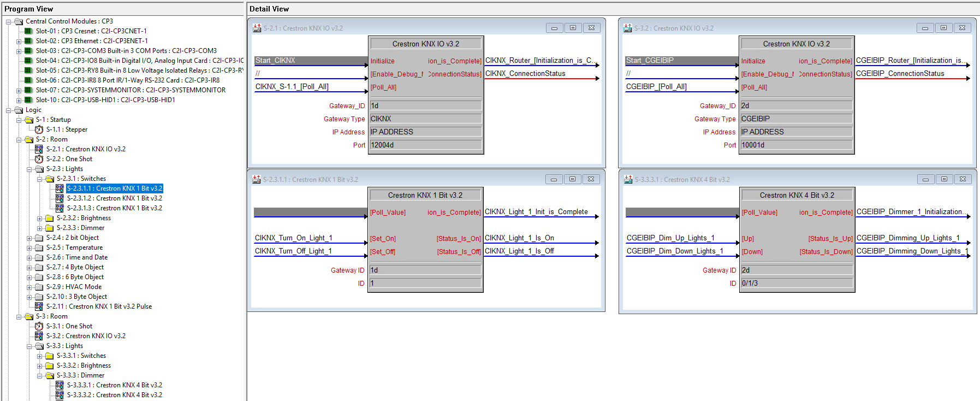Click the Logic folder icon

pyautogui.click(x=19, y=110)
